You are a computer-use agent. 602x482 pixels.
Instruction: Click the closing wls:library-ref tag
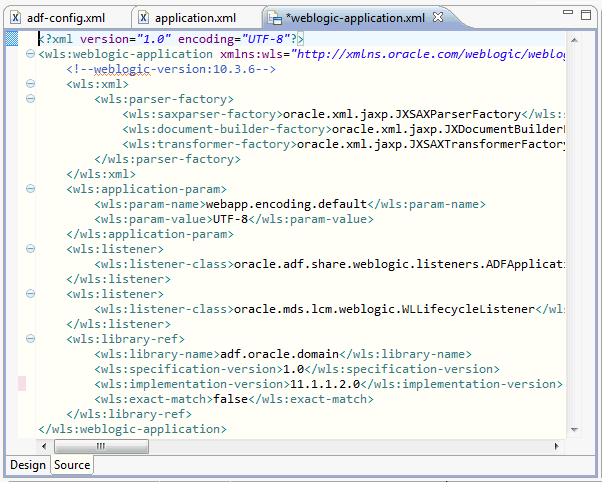coord(129,414)
